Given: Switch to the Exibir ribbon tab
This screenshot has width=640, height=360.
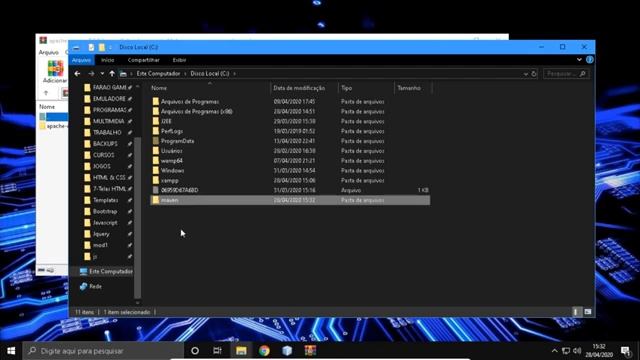Looking at the screenshot, I should pyautogui.click(x=179, y=60).
